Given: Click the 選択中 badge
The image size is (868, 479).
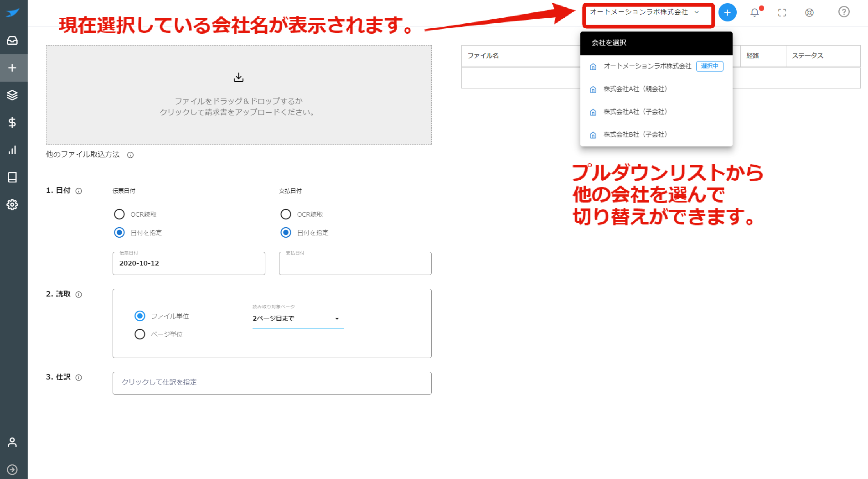Looking at the screenshot, I should 709,66.
